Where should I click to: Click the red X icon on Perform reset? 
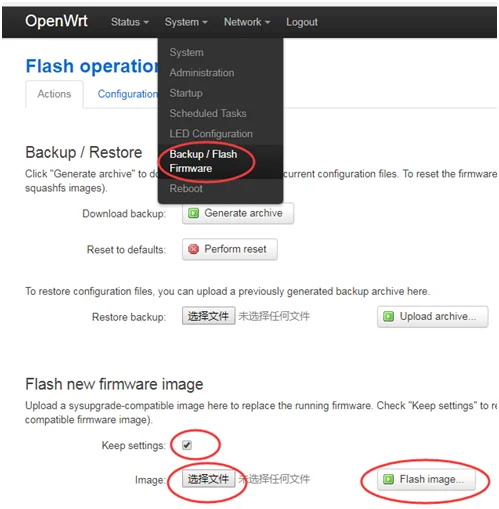point(193,249)
